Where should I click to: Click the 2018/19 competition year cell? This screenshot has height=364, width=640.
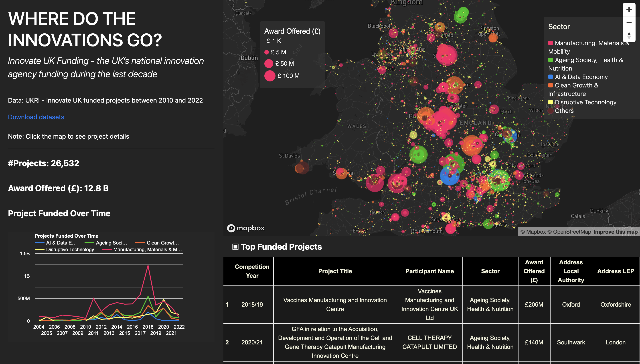[x=252, y=305]
